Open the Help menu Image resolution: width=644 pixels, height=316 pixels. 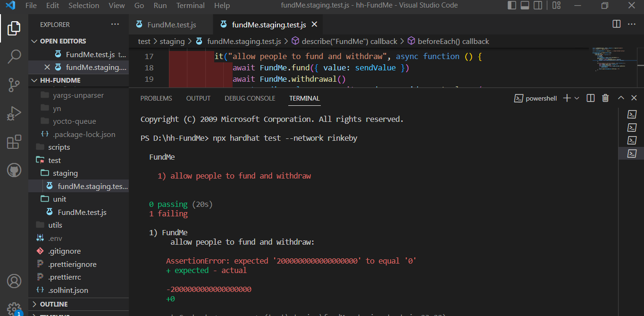pos(222,6)
